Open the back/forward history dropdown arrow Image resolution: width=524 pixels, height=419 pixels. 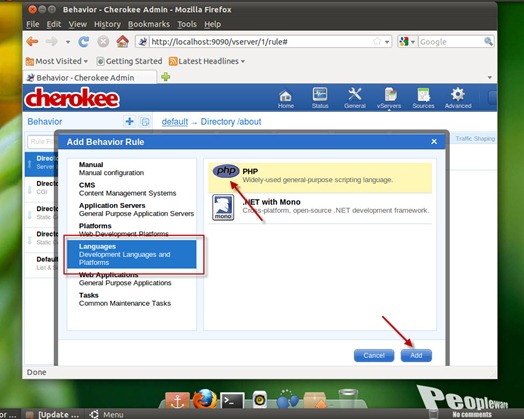point(68,42)
